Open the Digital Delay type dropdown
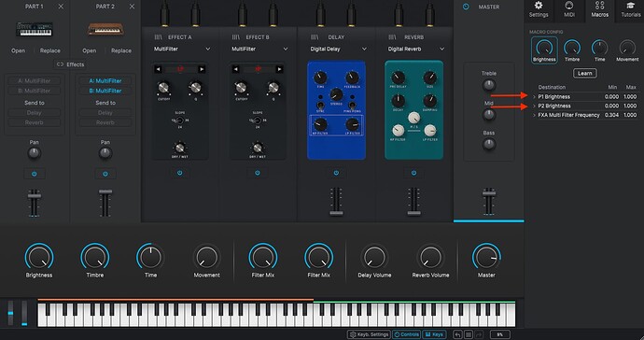The image size is (644, 340). pos(338,49)
